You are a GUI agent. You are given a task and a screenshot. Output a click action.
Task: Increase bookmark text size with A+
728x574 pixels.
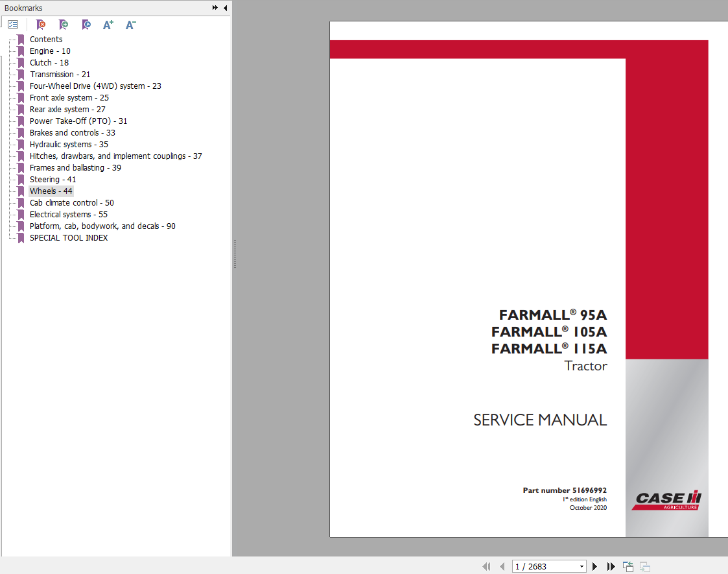point(108,25)
